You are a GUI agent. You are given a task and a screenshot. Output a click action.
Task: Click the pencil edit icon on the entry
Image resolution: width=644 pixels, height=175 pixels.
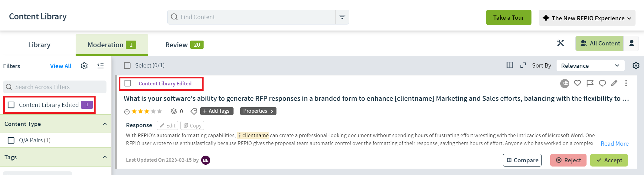[614, 83]
